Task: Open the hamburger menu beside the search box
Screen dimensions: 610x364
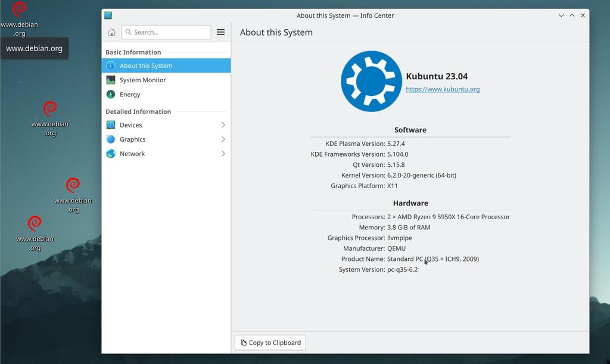Action: (220, 32)
